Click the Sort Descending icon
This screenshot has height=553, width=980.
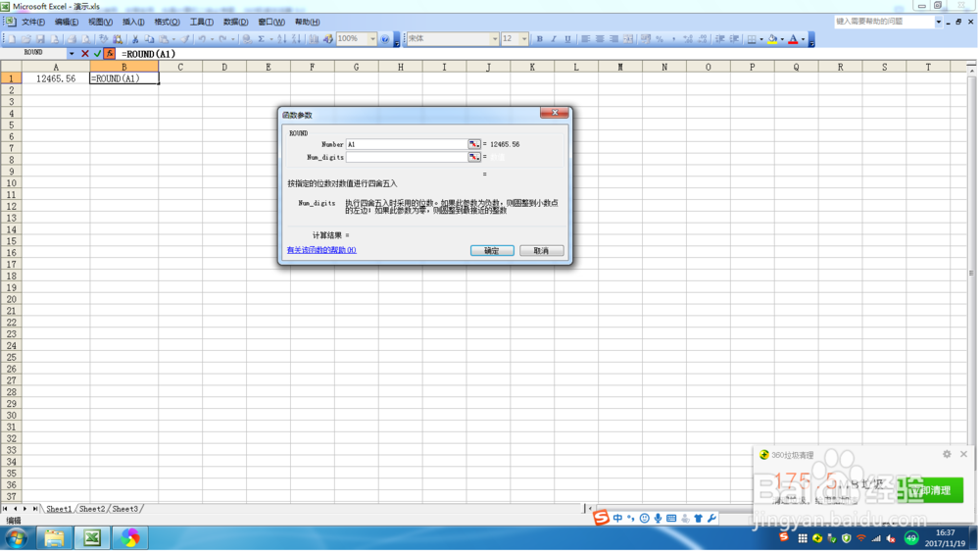(296, 39)
